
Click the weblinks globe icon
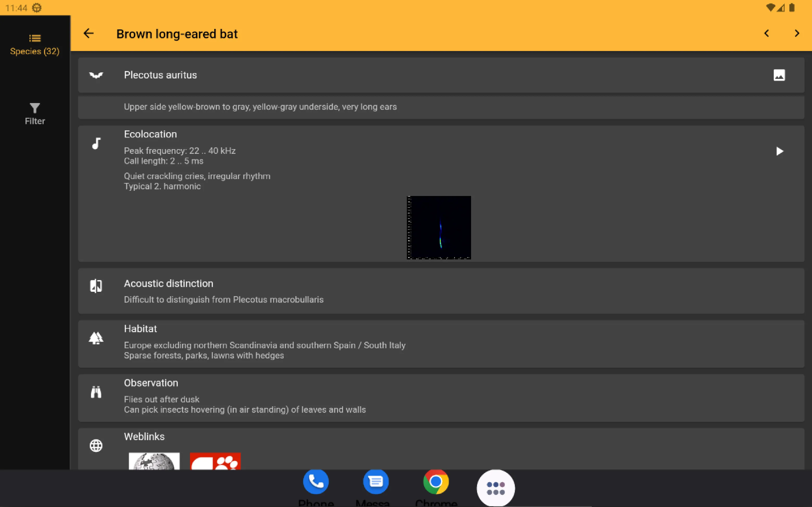click(x=95, y=445)
